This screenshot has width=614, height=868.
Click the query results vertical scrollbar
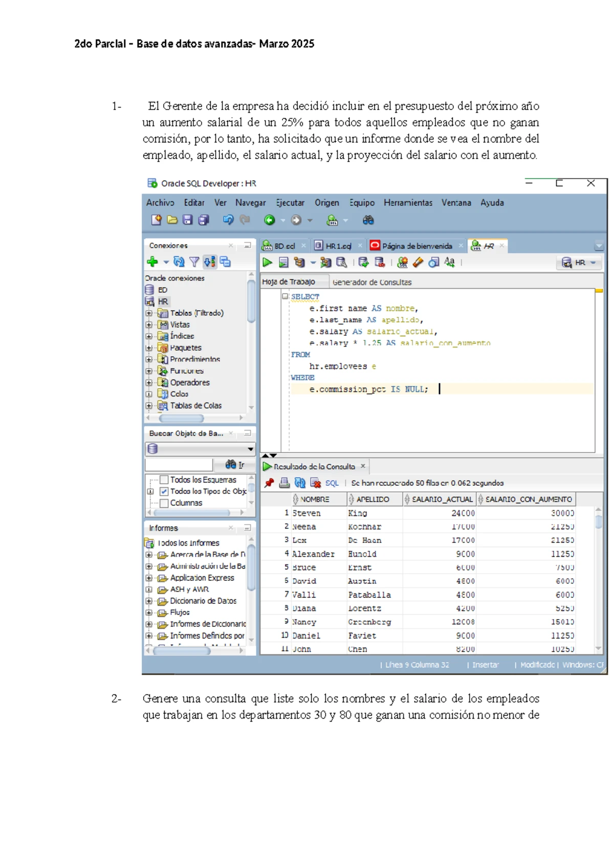click(x=599, y=578)
